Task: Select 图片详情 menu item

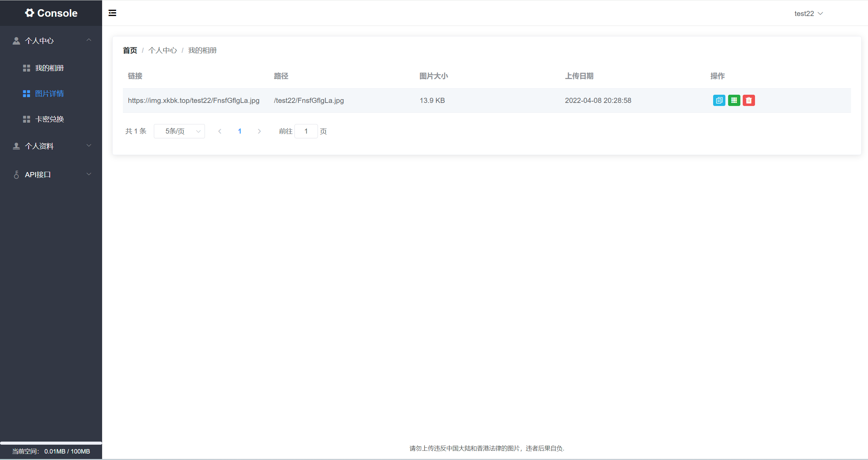Action: pos(49,94)
